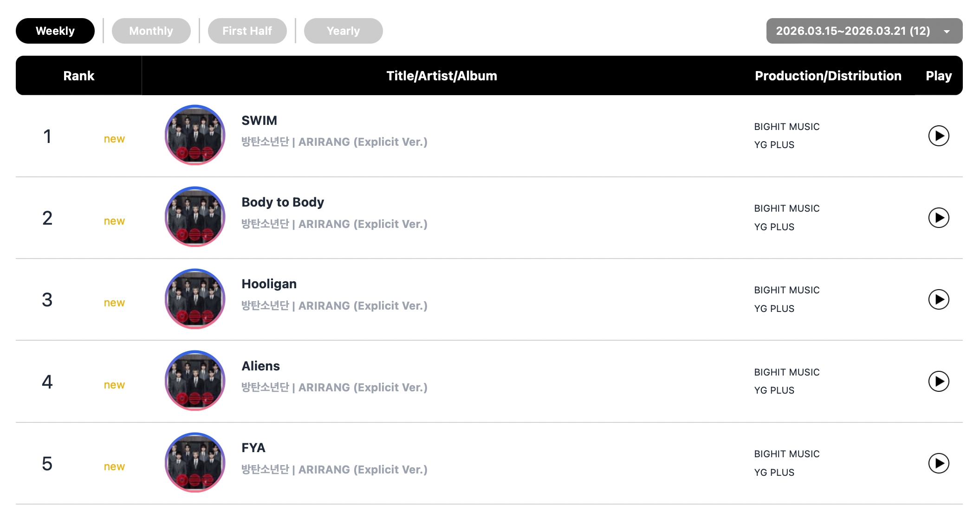Click the Rank column header
The image size is (980, 512).
coord(78,76)
